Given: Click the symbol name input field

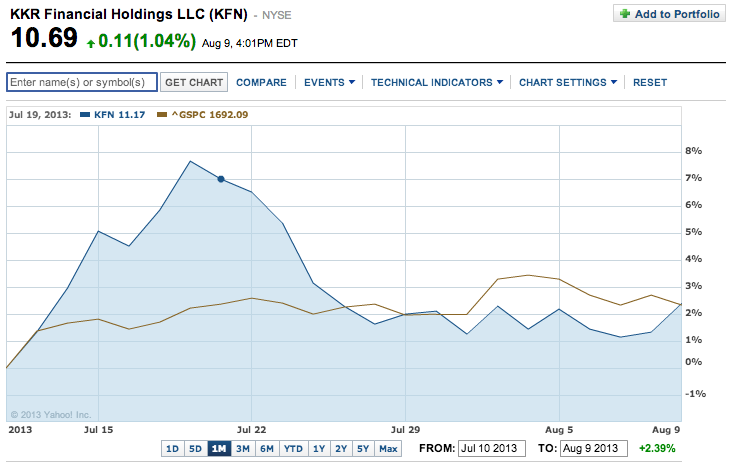Looking at the screenshot, I should pos(82,82).
